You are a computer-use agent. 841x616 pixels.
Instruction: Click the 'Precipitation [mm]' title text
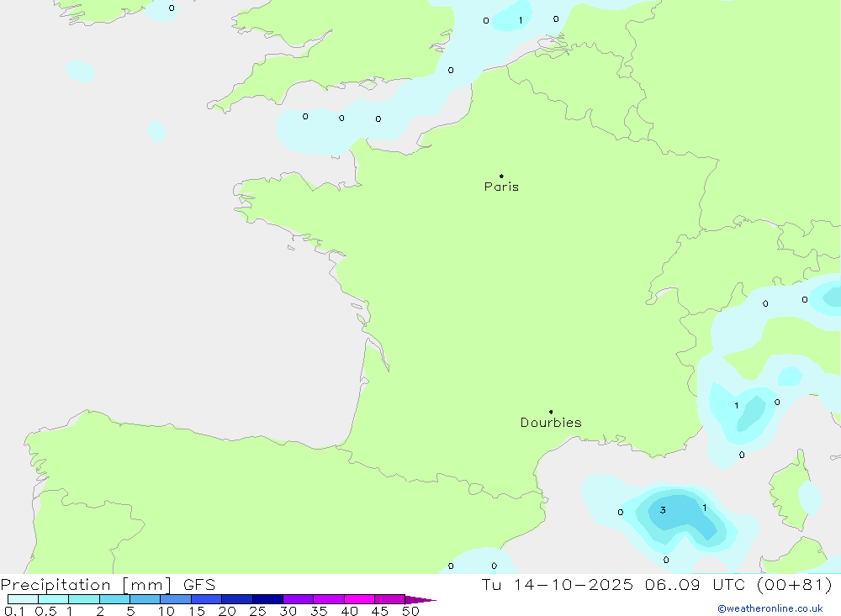tap(86, 585)
